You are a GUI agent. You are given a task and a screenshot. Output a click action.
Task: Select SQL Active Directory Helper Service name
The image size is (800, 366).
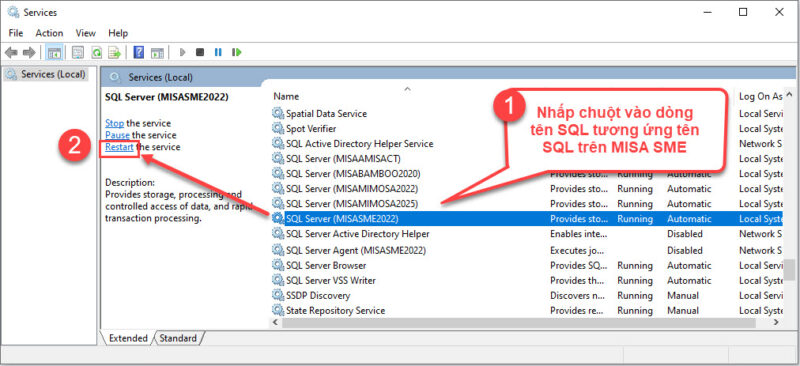coord(360,143)
